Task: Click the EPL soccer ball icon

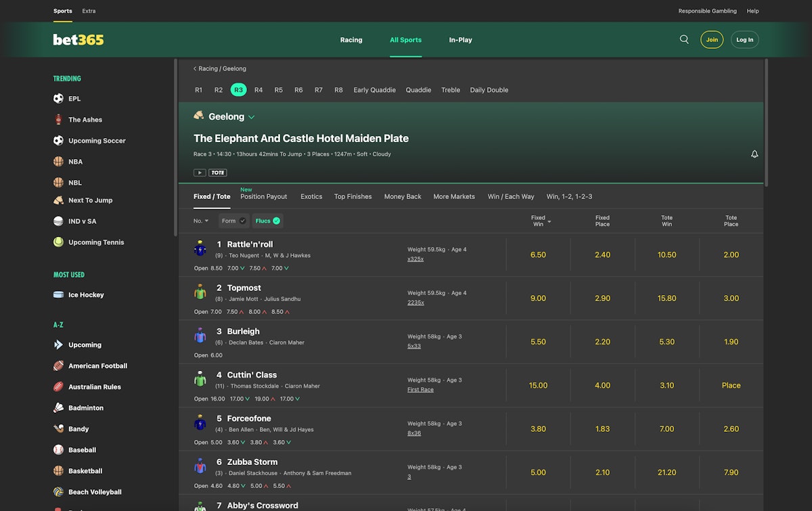Action: [x=58, y=99]
